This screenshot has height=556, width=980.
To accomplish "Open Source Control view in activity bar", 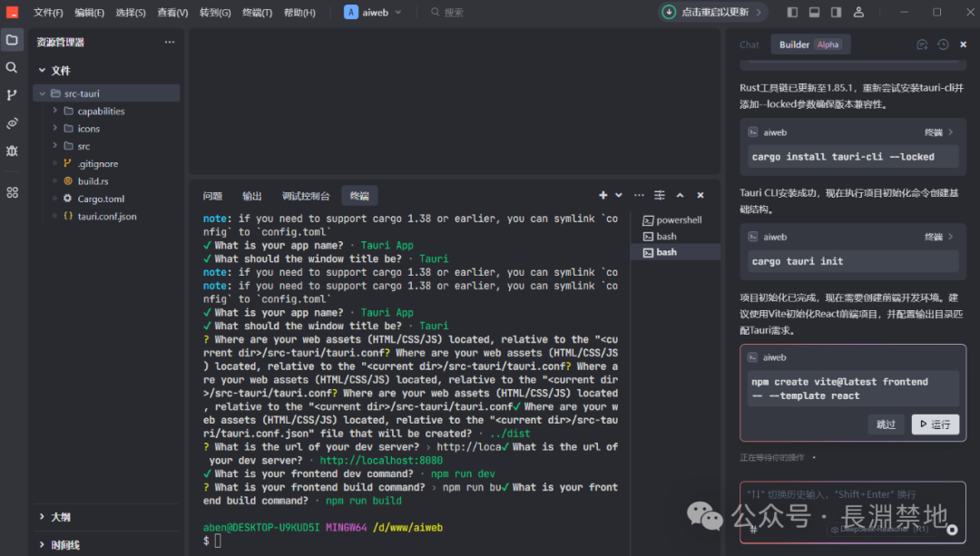I will point(12,95).
